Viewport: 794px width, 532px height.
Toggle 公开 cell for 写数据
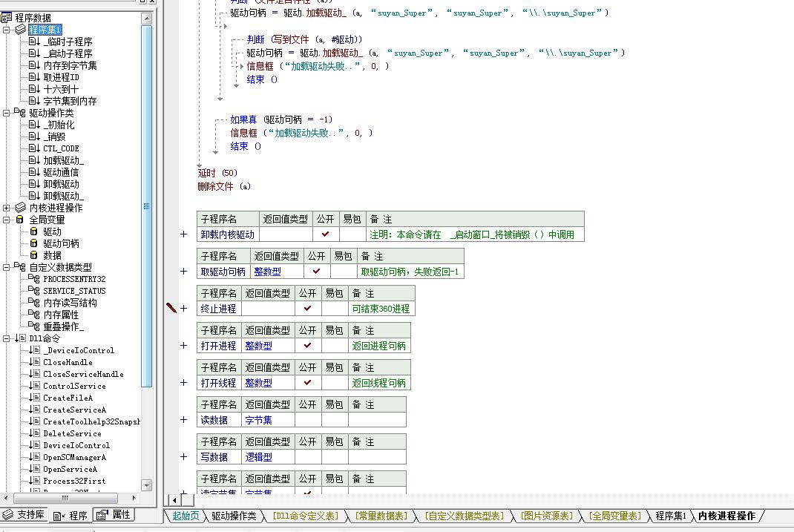click(308, 456)
